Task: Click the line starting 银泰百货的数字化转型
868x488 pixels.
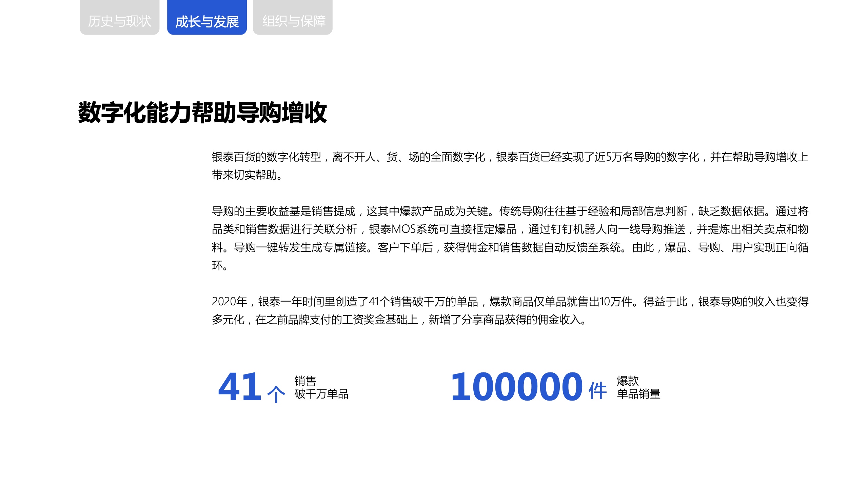Action: tap(510, 157)
